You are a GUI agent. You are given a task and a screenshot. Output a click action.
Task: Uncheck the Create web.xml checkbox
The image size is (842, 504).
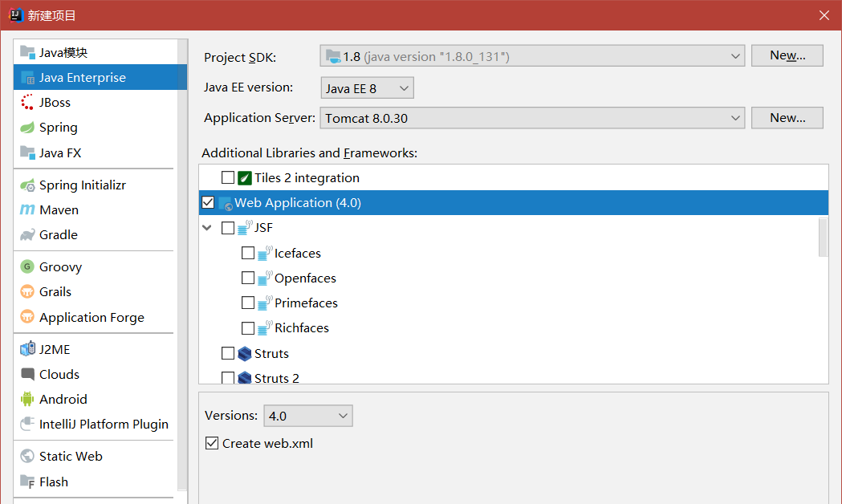point(212,443)
